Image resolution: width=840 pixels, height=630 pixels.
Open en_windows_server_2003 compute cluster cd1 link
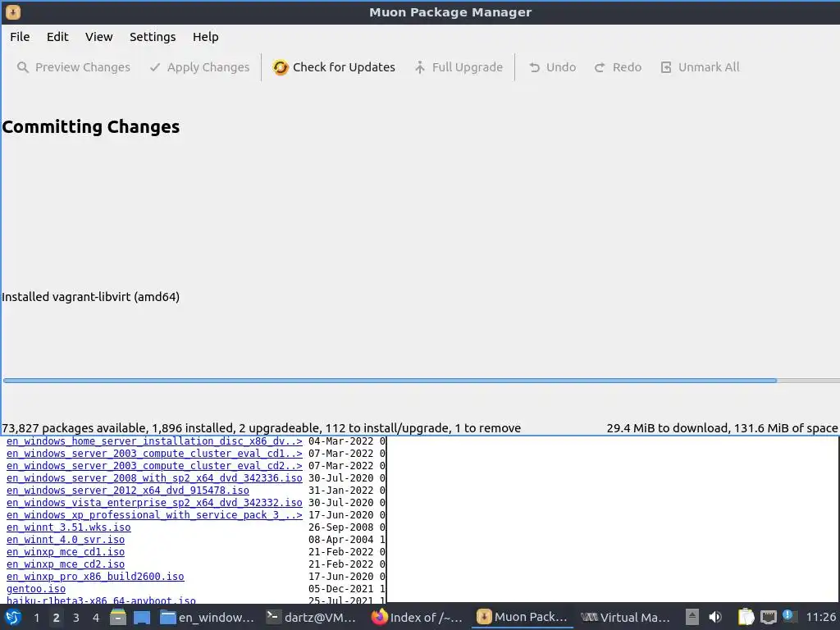click(x=154, y=454)
